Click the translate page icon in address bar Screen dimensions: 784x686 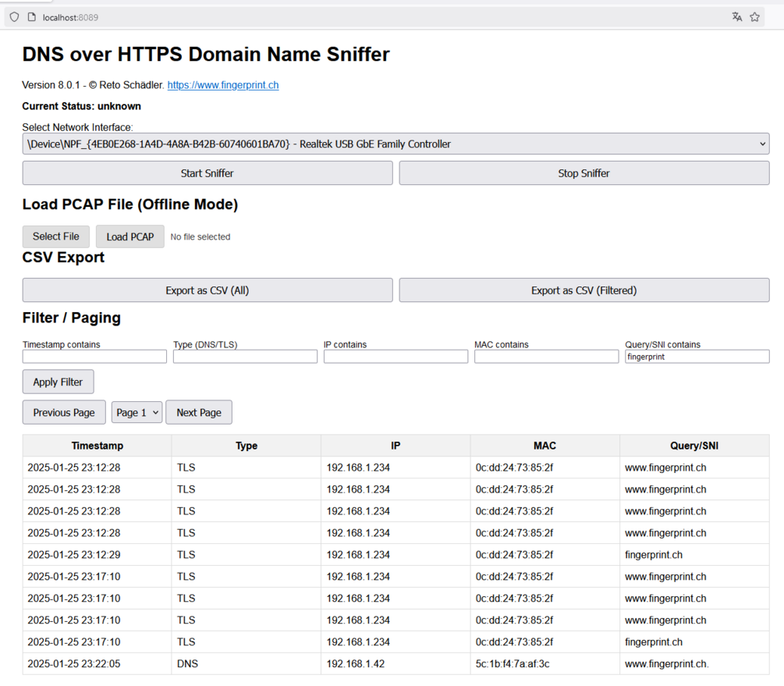736,17
